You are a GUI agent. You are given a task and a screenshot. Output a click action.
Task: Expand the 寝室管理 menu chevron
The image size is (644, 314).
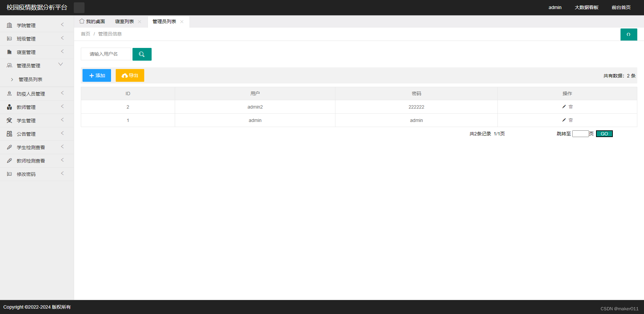(62, 52)
